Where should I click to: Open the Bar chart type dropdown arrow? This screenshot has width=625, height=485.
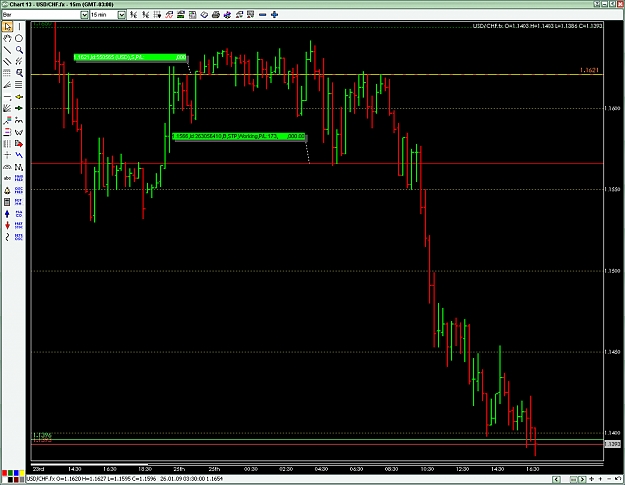pyautogui.click(x=84, y=15)
